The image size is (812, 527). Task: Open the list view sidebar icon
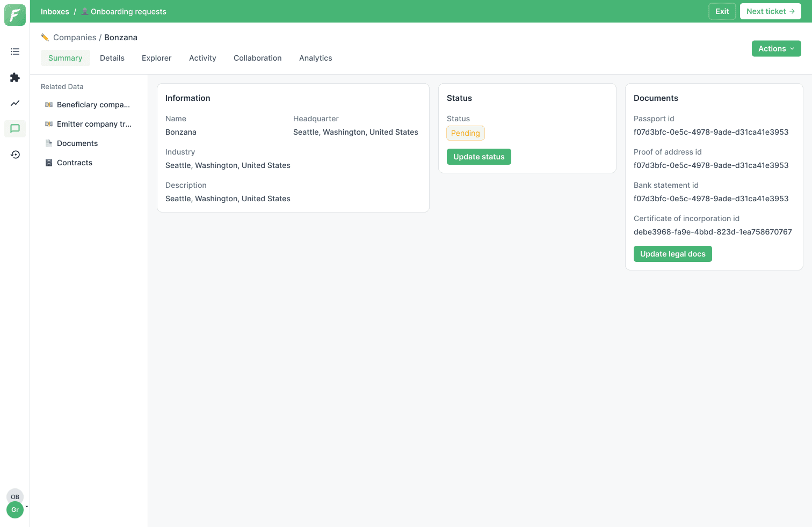click(x=15, y=52)
